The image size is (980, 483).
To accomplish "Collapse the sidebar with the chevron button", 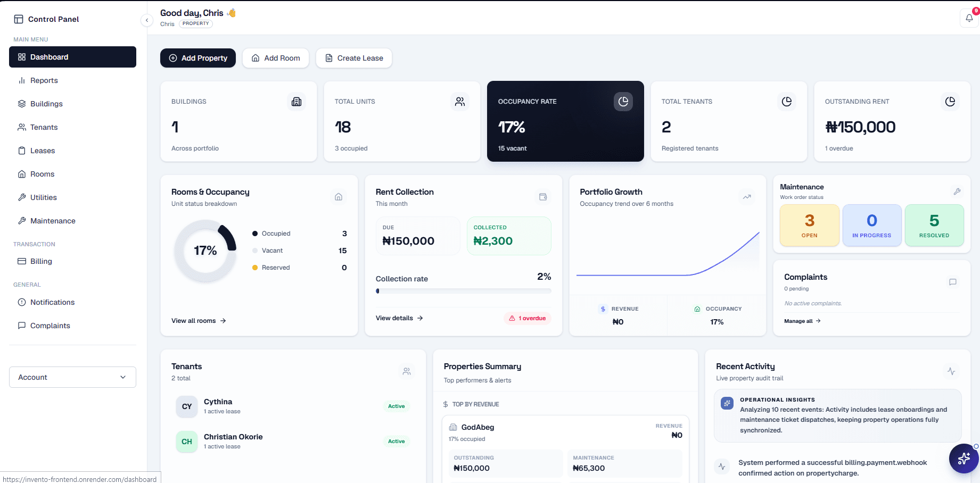I will (x=147, y=20).
